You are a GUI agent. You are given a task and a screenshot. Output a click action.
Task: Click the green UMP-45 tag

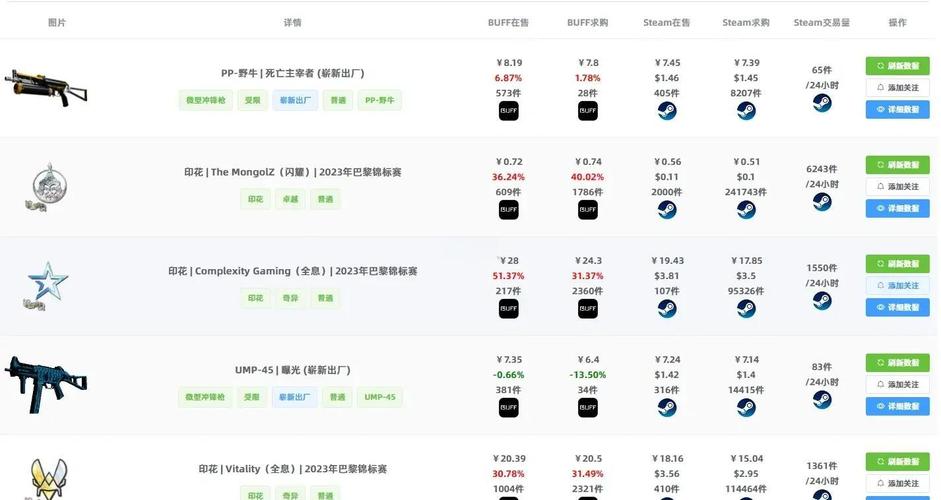pos(380,397)
